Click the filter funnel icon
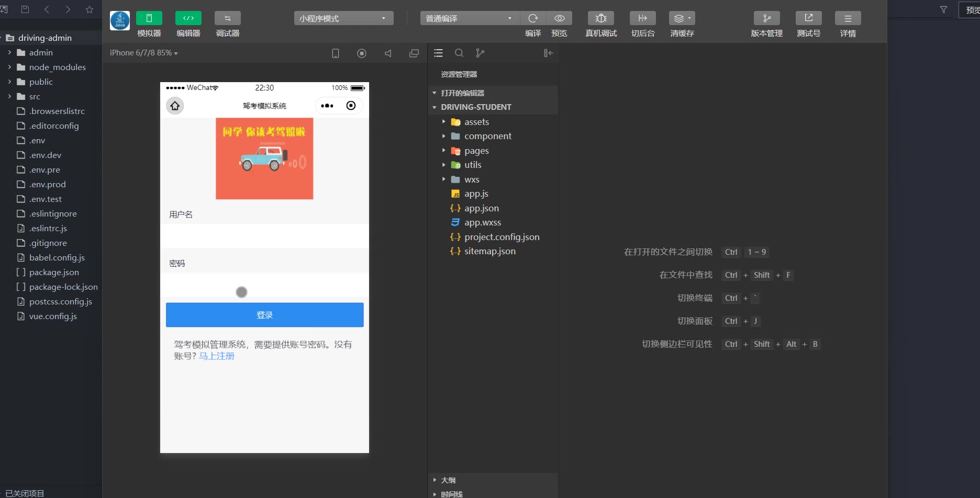 tap(943, 9)
